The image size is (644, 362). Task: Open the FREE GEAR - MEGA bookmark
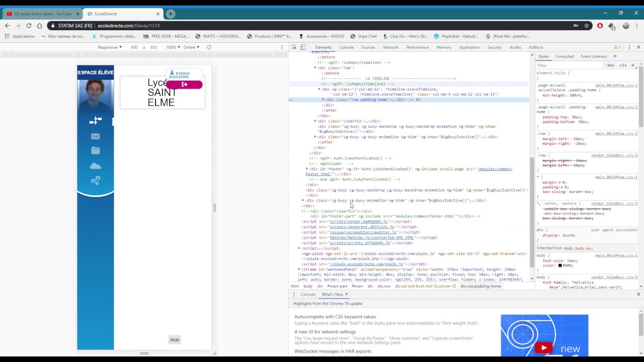pyautogui.click(x=166, y=36)
